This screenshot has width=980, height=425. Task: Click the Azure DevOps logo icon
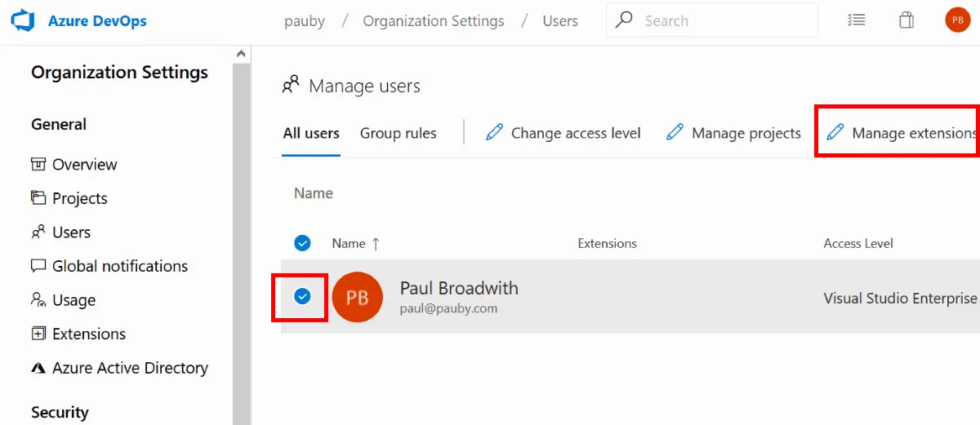click(x=22, y=21)
